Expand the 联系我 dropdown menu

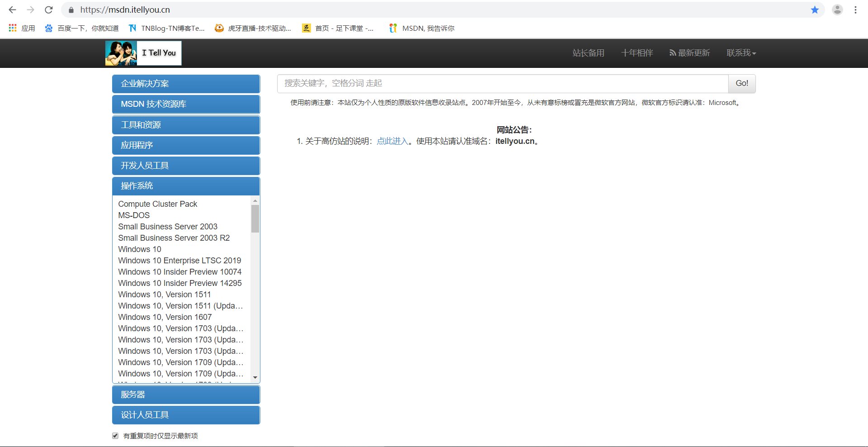click(x=741, y=53)
